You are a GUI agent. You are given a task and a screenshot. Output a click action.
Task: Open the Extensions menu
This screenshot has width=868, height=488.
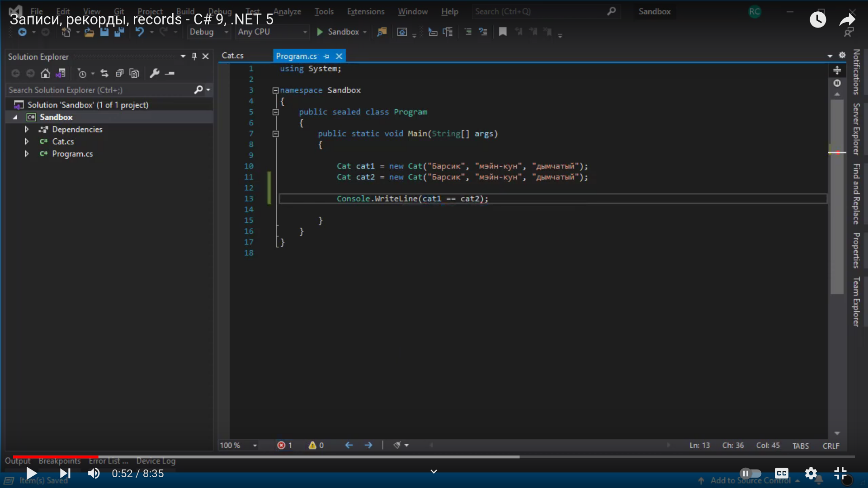tap(365, 11)
